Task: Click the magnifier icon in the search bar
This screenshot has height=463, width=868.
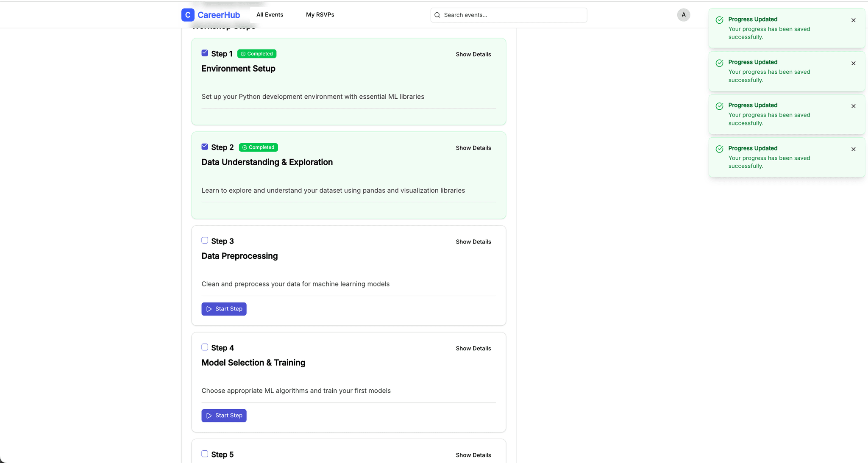Action: coord(437,15)
